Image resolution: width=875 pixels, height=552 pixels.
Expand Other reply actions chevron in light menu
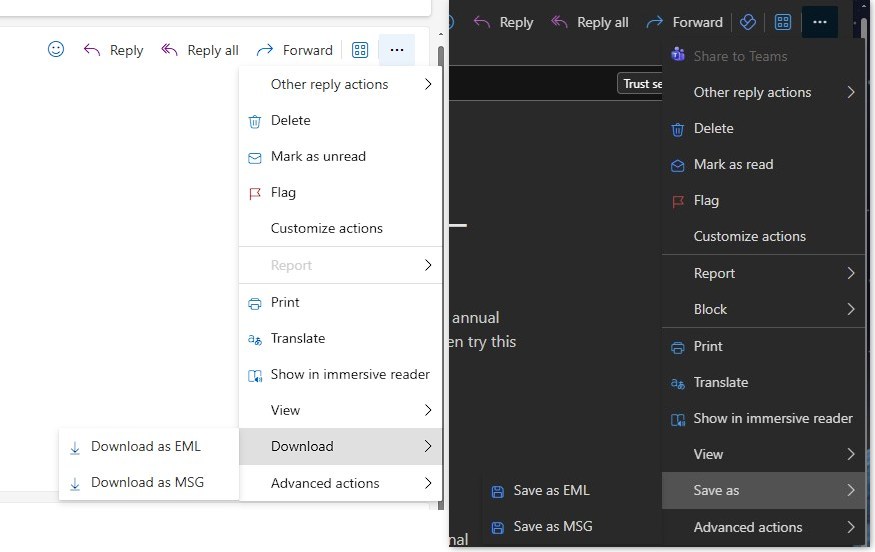click(428, 84)
